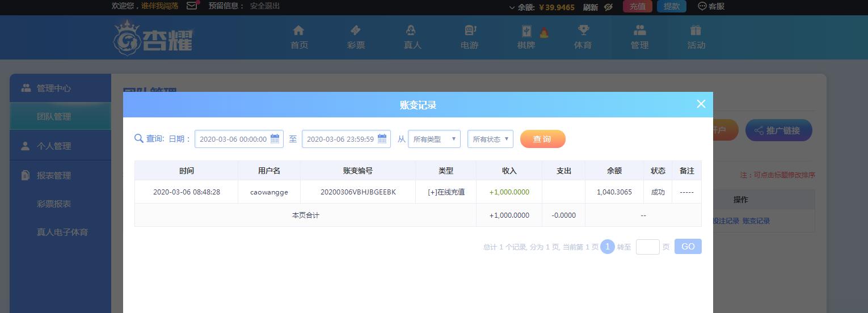Click page number 1 pagination button

tap(608, 247)
